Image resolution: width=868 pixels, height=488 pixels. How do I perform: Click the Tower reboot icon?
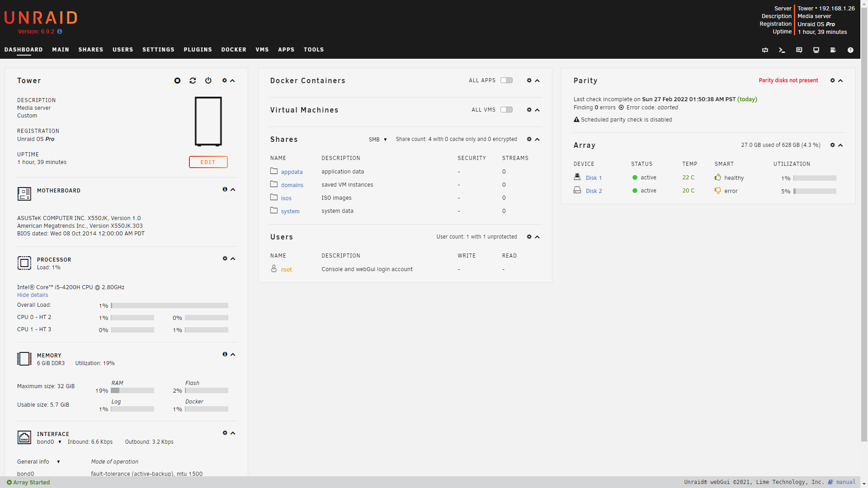pos(193,80)
